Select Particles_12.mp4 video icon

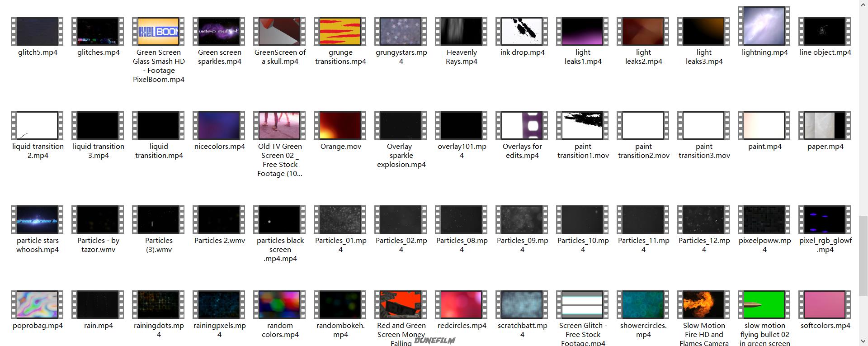point(704,220)
